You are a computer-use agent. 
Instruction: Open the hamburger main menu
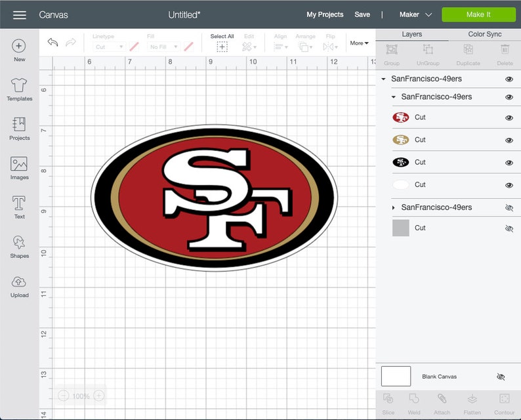[20, 15]
